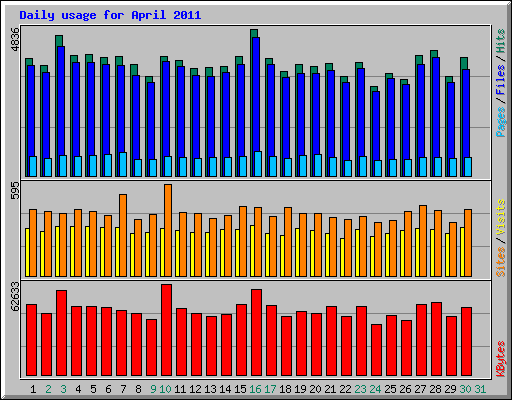Click the tallest orange Sites bar on day 10
This screenshot has height=400, width=512.
pyautogui.click(x=168, y=230)
